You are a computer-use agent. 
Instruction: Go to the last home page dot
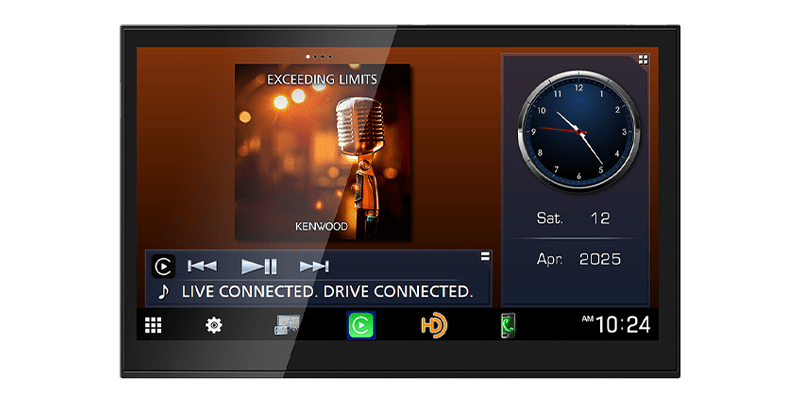coord(331,57)
